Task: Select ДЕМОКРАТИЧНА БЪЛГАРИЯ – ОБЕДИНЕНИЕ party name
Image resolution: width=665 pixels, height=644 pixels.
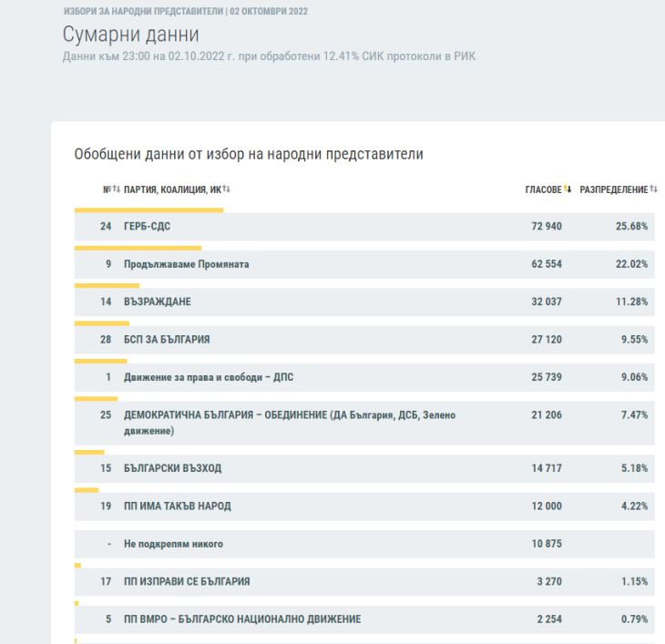Action: (290, 423)
